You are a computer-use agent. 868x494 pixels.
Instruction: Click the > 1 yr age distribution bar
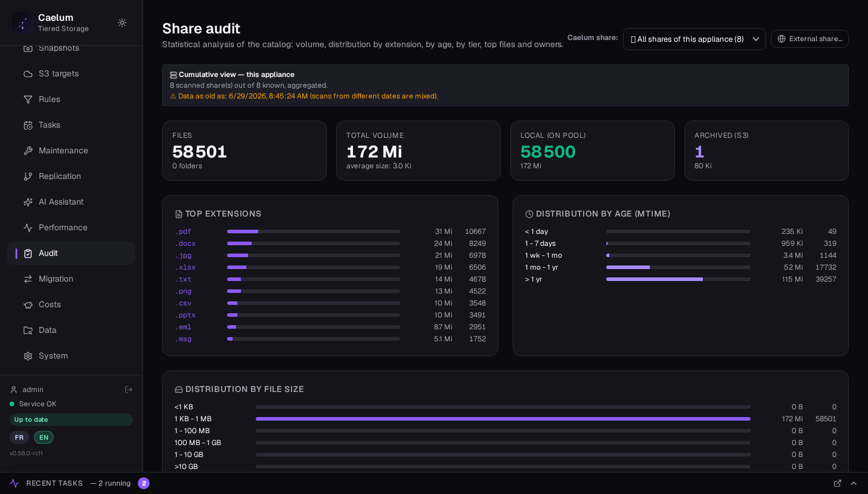click(x=678, y=279)
